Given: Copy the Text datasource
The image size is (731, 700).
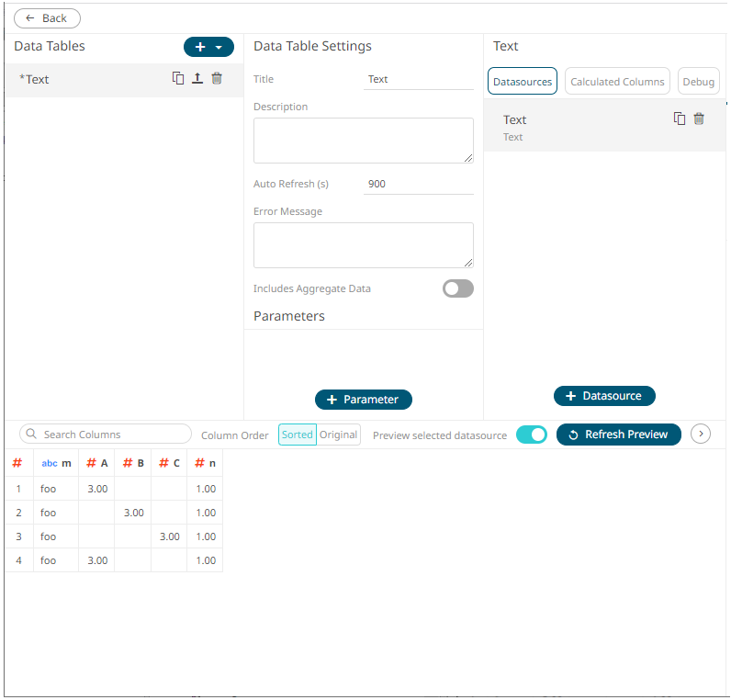Looking at the screenshot, I should [x=680, y=119].
